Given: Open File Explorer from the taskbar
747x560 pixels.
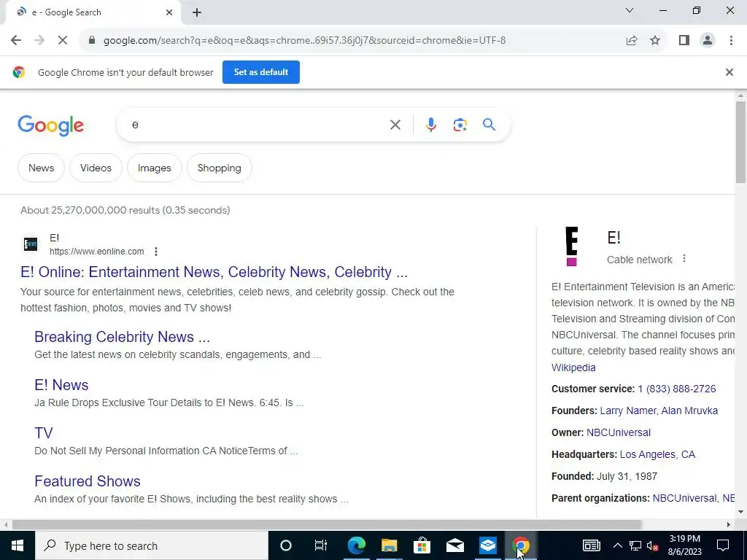Looking at the screenshot, I should click(x=390, y=545).
